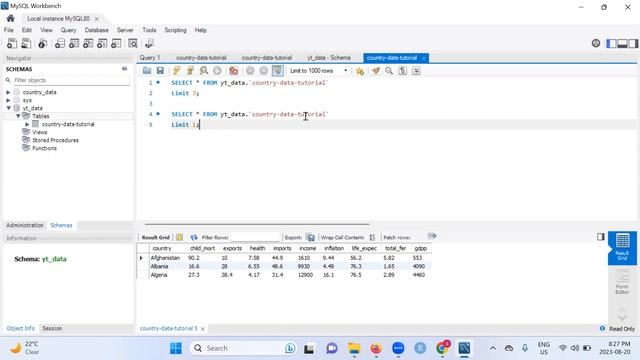Open the Limit to 1000 rows dropdown

point(319,71)
